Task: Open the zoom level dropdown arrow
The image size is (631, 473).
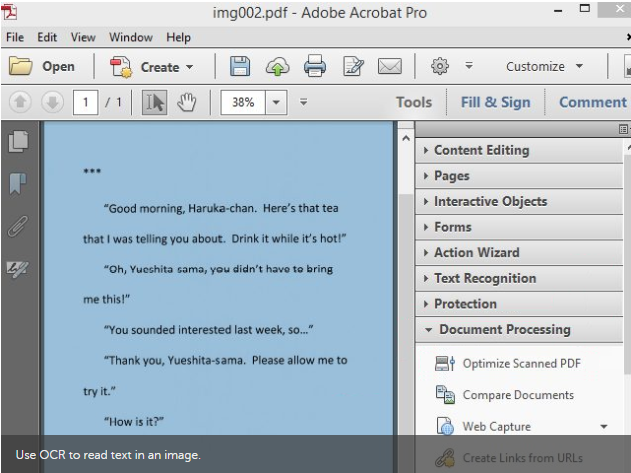Action: pyautogui.click(x=276, y=102)
